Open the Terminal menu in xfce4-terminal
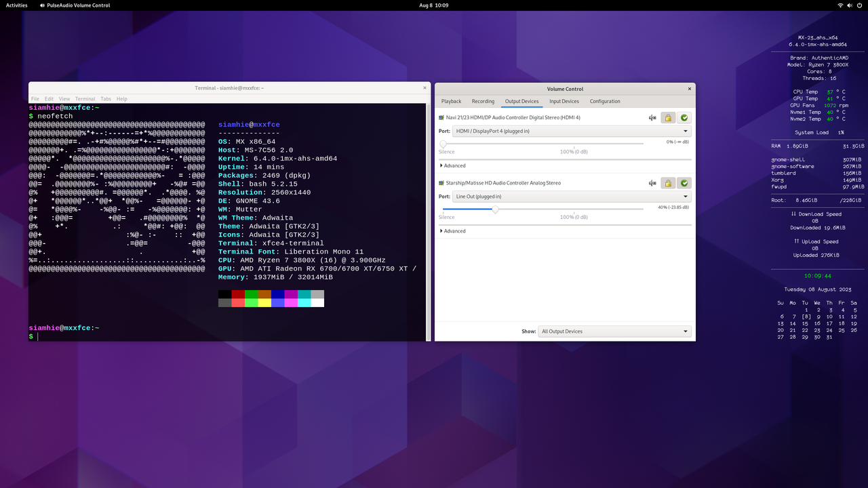Image resolution: width=868 pixels, height=488 pixels. click(x=85, y=99)
